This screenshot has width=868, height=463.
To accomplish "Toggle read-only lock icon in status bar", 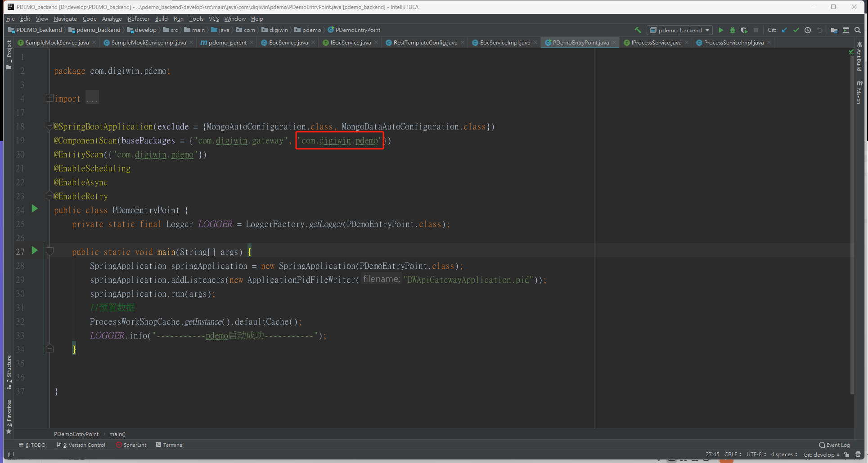I will [x=847, y=454].
